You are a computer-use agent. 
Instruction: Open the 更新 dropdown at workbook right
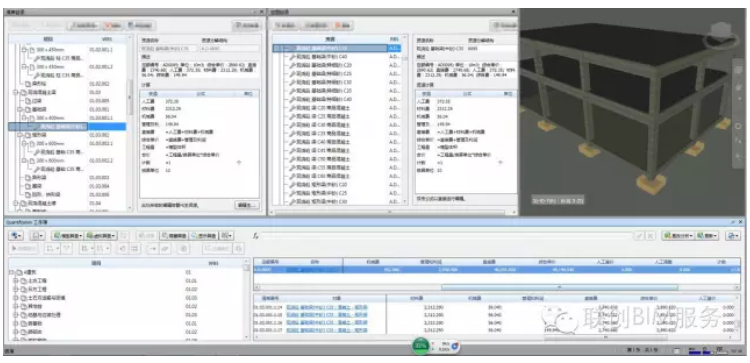tap(707, 236)
